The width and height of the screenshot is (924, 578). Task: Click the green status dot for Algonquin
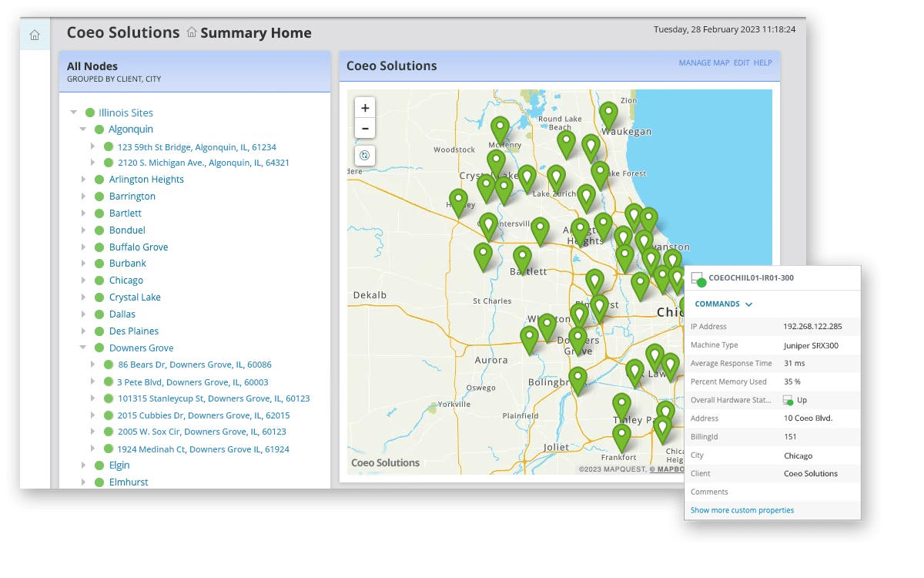99,129
